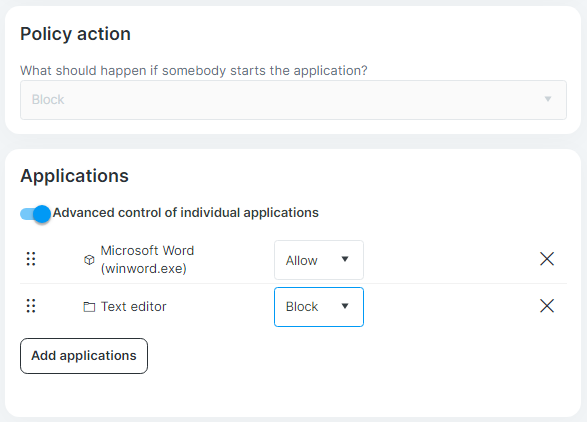The image size is (587, 422).
Task: Click the Policy action section heading
Action: (75, 34)
